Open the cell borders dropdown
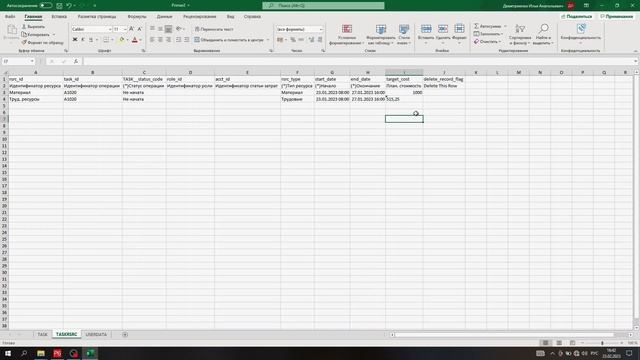This screenshot has height=360, width=640. click(112, 40)
